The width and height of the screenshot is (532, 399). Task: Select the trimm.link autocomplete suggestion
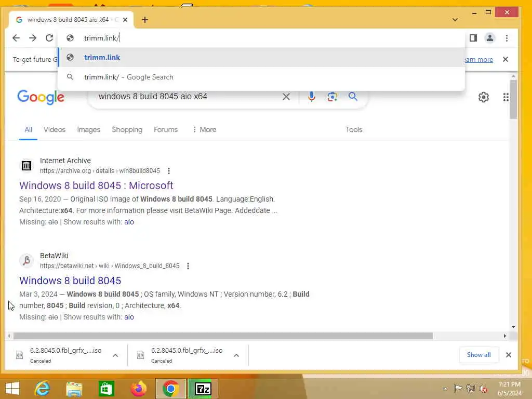click(x=261, y=57)
